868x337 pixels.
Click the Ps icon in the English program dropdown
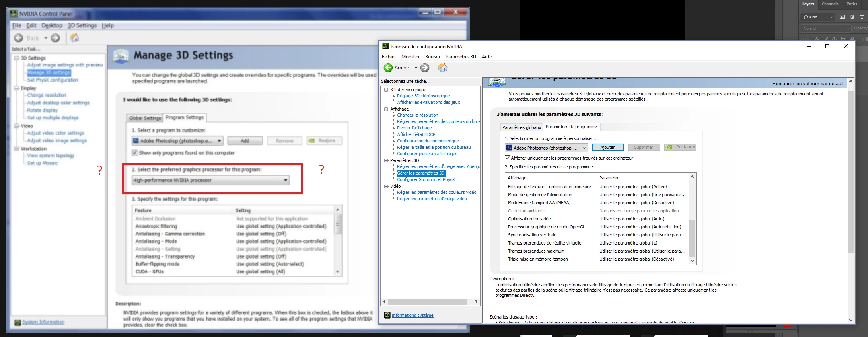136,141
